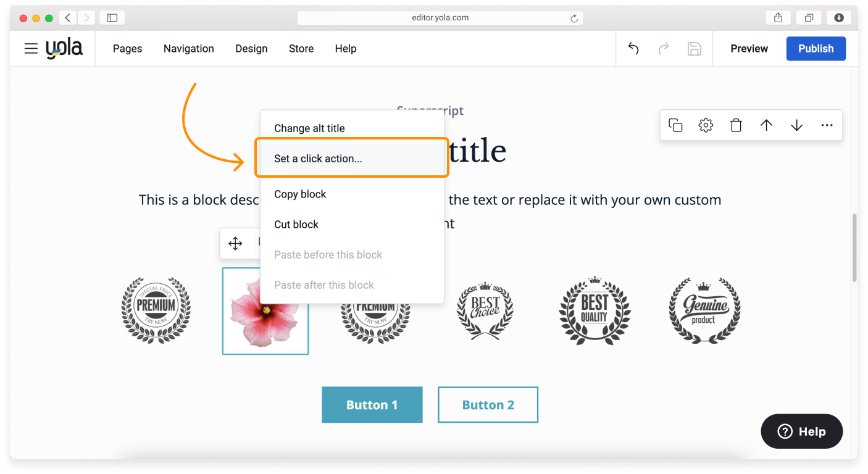The height and width of the screenshot is (474, 868).
Task: Open the Pages menu
Action: coord(127,49)
